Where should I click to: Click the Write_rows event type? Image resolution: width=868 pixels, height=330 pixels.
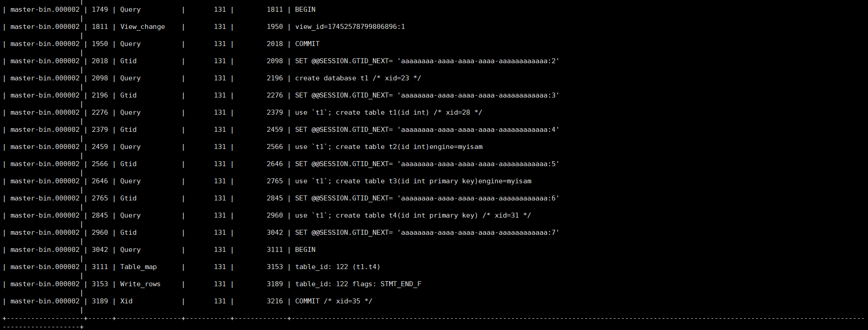pos(140,284)
